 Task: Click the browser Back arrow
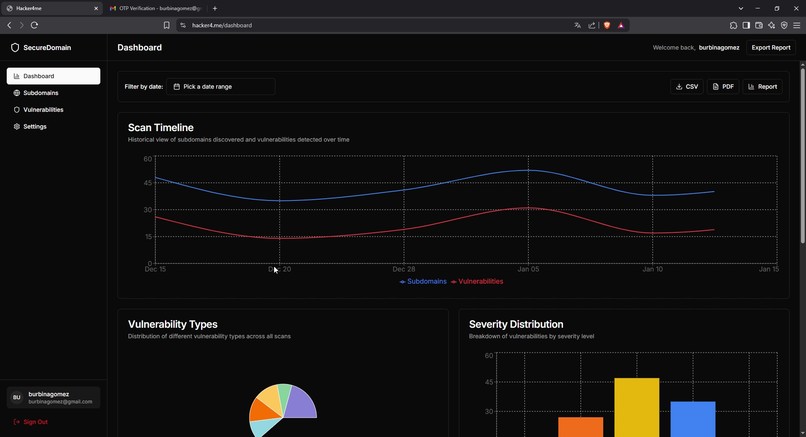pos(9,25)
